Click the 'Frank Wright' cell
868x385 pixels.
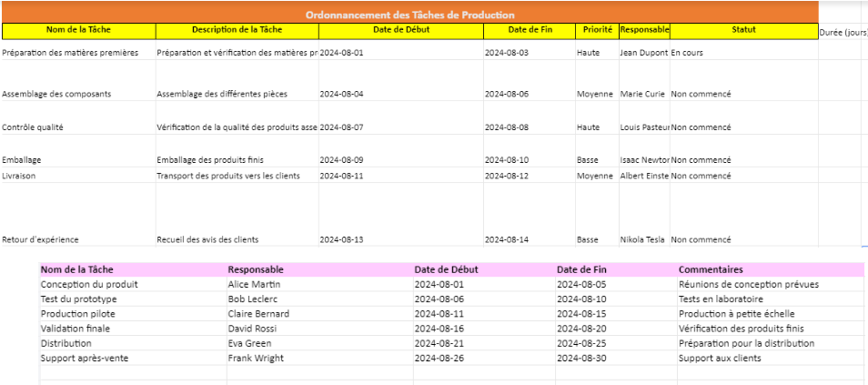[320, 358]
